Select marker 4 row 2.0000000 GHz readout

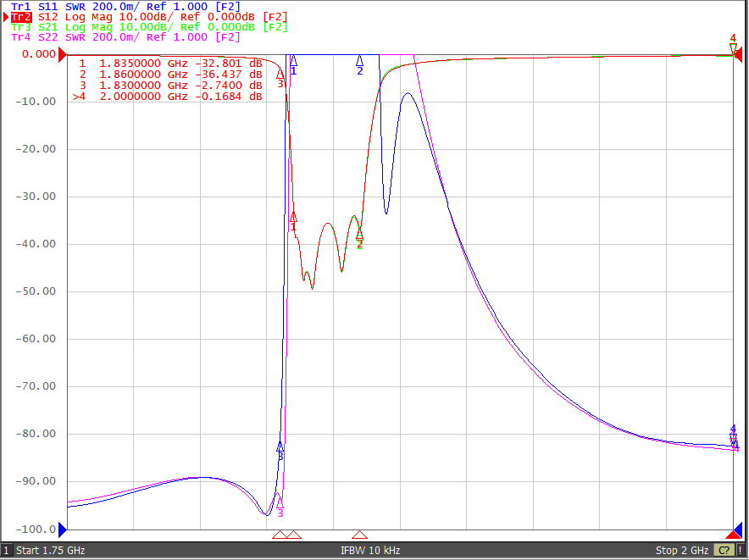168,97
